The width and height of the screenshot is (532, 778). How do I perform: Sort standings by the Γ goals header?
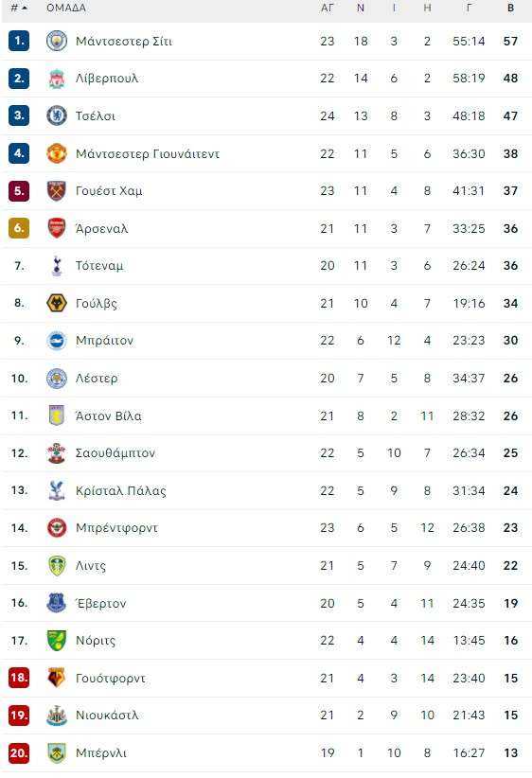click(x=469, y=8)
